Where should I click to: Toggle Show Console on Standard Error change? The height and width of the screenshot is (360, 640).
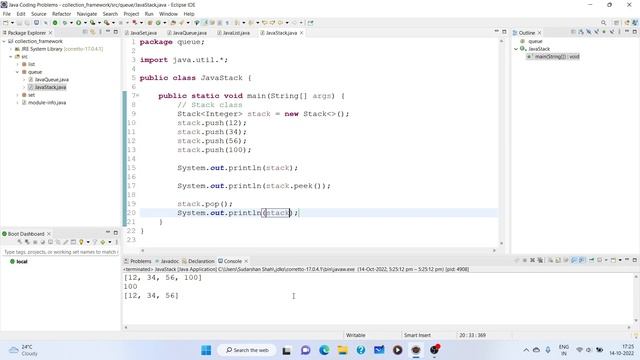click(x=582, y=260)
